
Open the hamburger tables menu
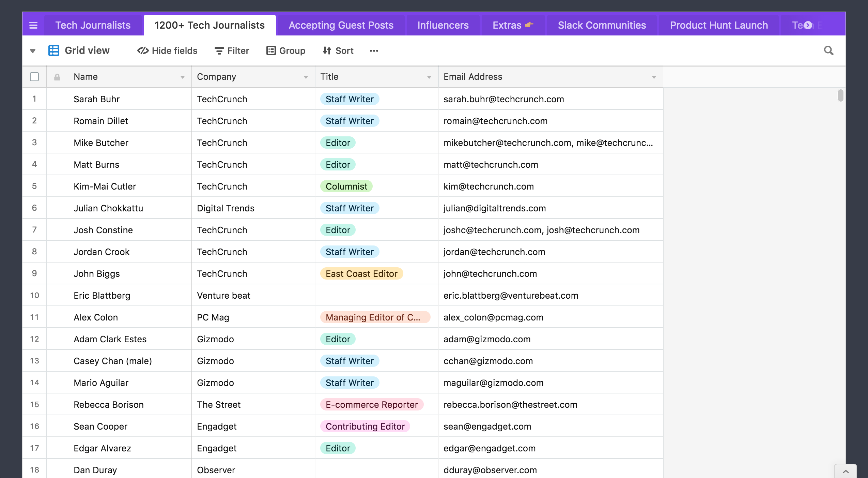point(33,25)
